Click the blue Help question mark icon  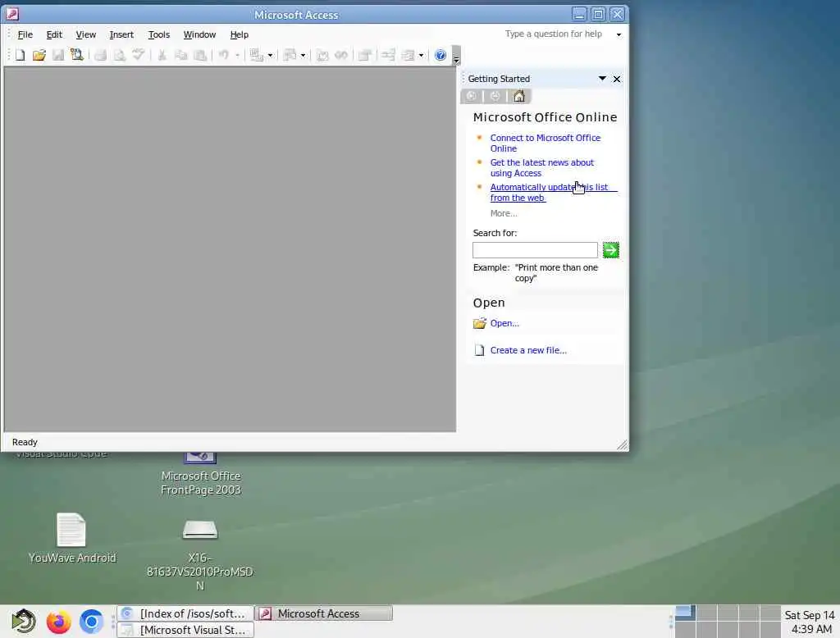441,55
